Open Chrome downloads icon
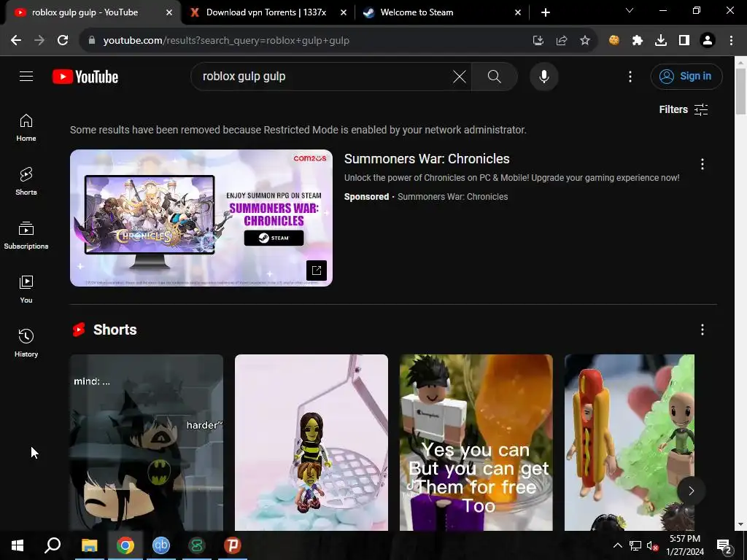747x560 pixels. (661, 41)
